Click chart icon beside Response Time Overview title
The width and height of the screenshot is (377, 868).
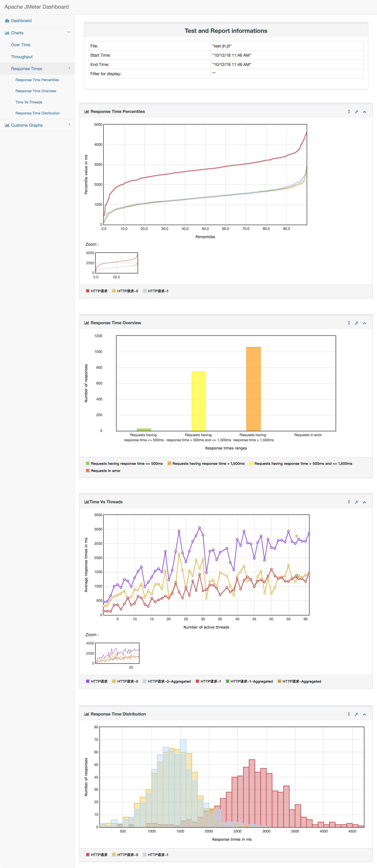87,323
